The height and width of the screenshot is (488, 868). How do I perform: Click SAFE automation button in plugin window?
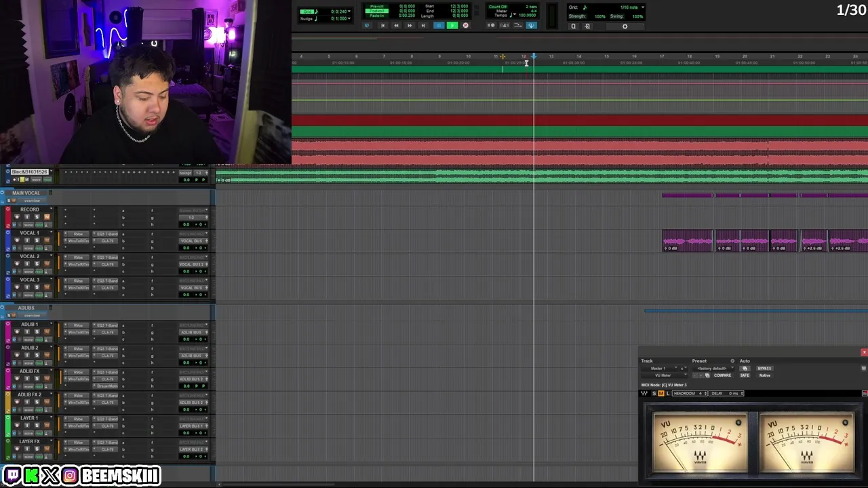tap(745, 375)
